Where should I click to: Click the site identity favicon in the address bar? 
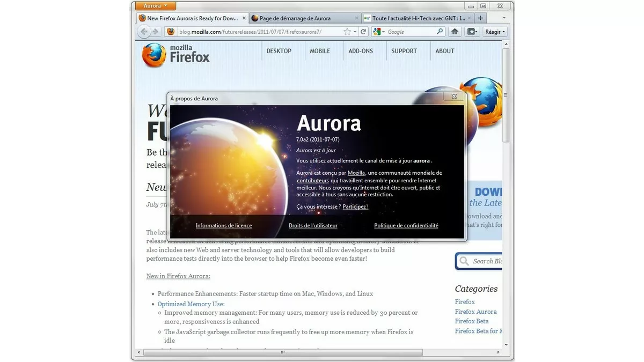click(x=170, y=31)
